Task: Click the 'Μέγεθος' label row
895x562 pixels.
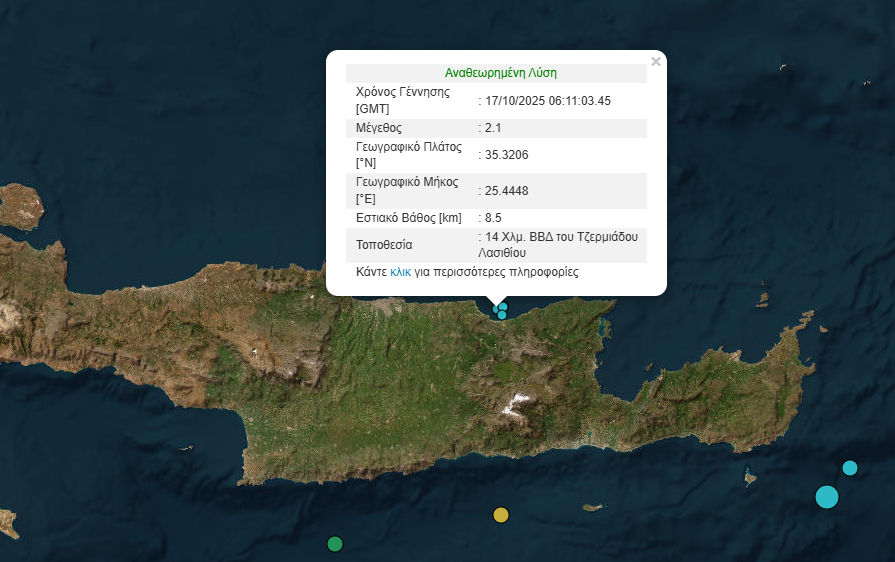Action: 379,128
